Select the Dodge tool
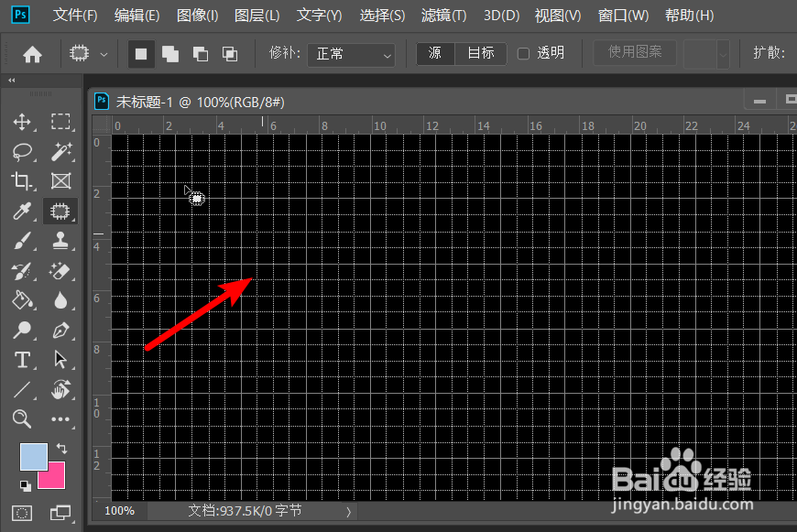 22,331
